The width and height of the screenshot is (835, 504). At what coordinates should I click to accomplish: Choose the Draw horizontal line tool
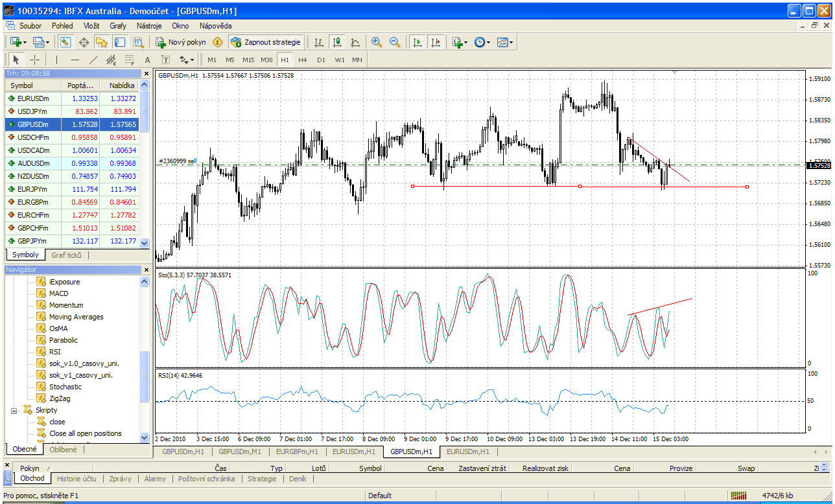coord(75,60)
